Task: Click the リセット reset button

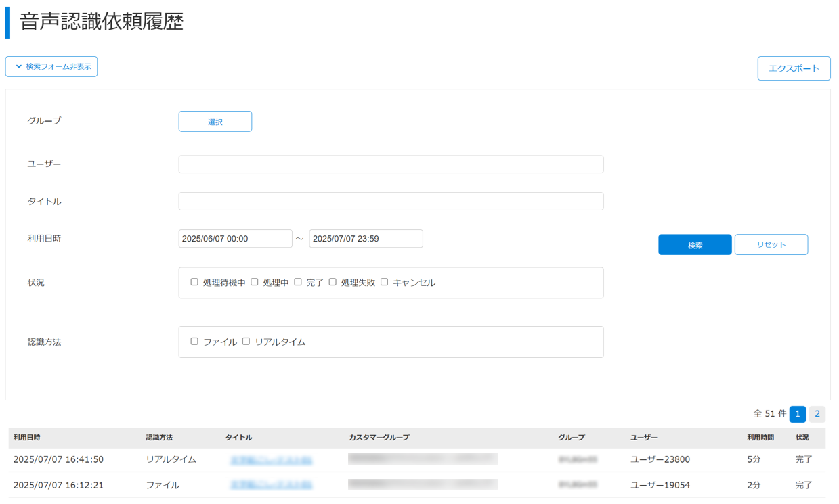Action: (771, 244)
